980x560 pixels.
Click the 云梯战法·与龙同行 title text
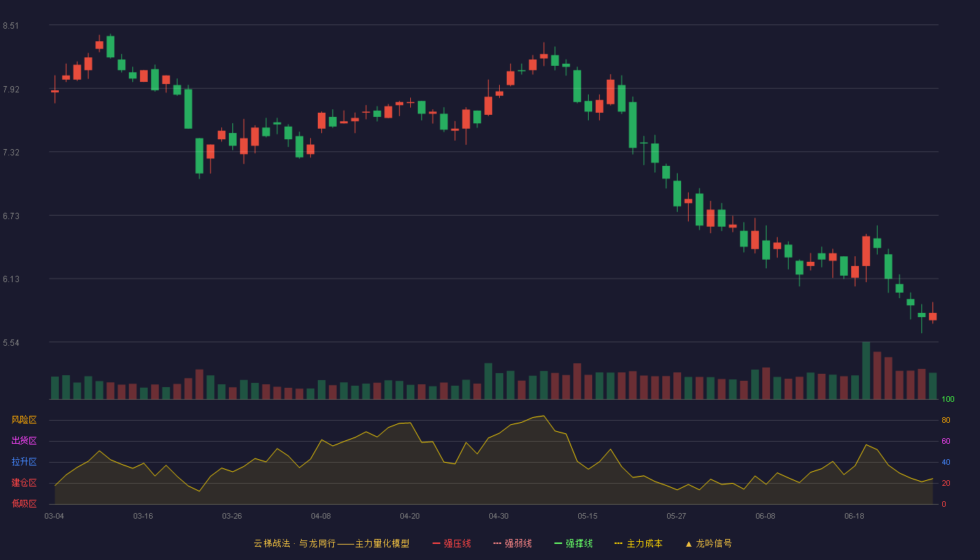click(294, 543)
